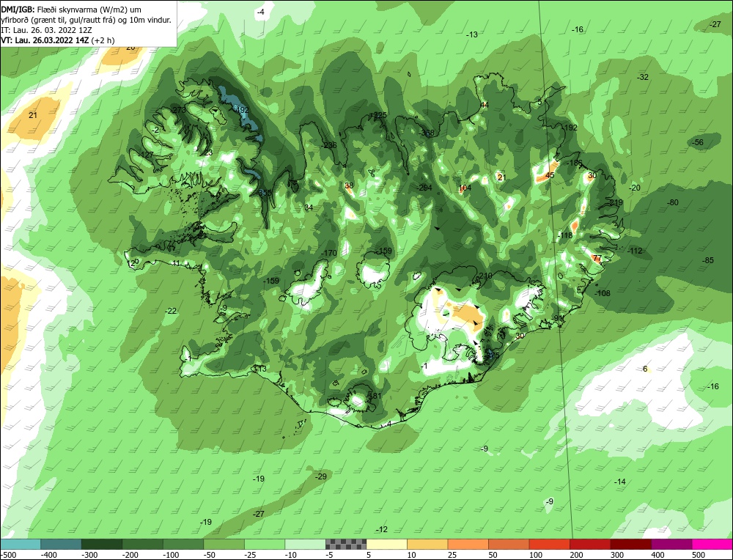Viewport: 733px width, 560px height.
Task: Click the green legend swatch between -100 and -50
Action: pyautogui.click(x=183, y=545)
